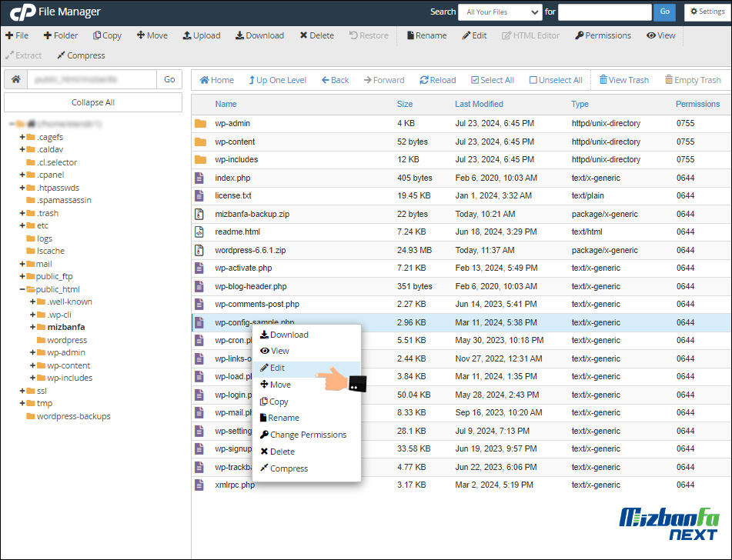Click the search text input field
The width and height of the screenshot is (732, 560).
[x=604, y=12]
